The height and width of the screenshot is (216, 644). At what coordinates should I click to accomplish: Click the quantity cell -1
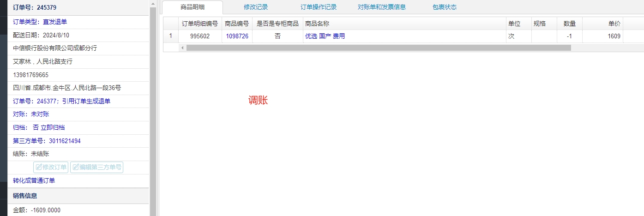click(x=569, y=36)
